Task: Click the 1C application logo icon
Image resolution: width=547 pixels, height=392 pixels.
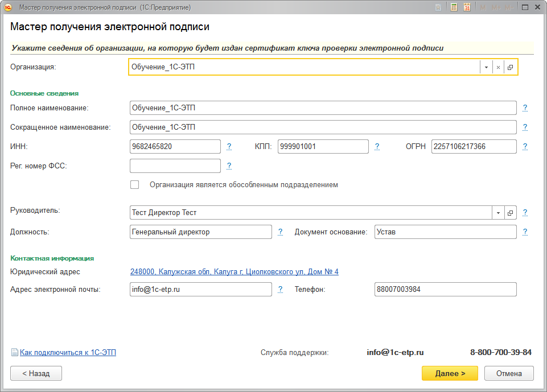Action: [9, 7]
